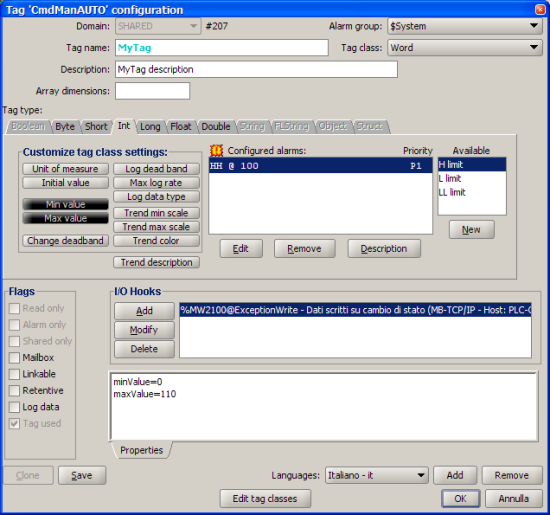Expand the Tag class combo box
The image size is (550, 515).
(x=465, y=47)
